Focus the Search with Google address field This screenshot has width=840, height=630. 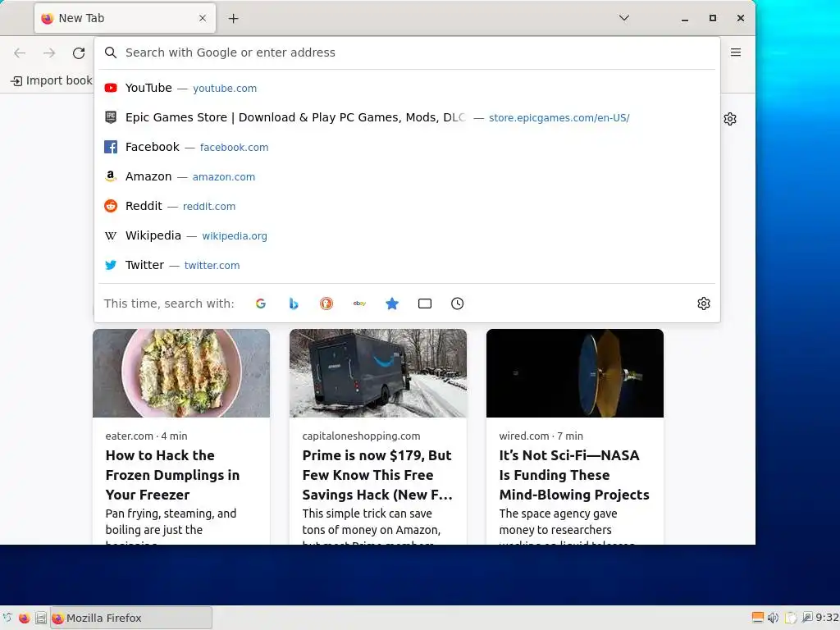407,52
